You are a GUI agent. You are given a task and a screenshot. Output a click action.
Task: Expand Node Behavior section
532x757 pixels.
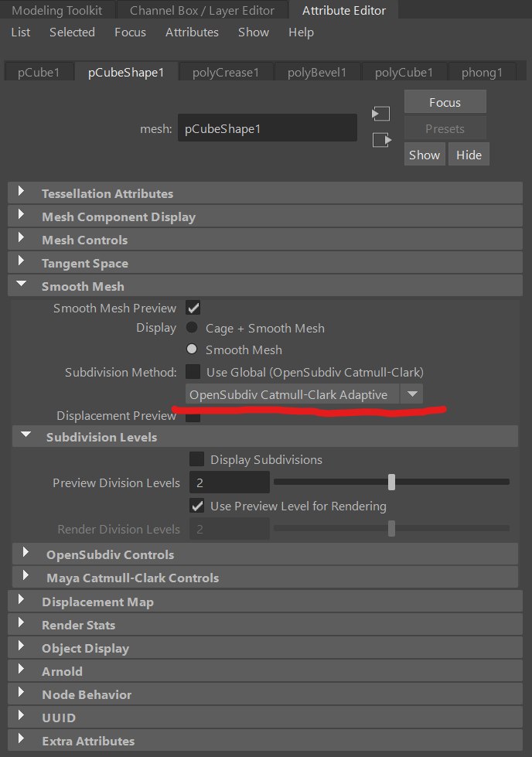pos(265,694)
